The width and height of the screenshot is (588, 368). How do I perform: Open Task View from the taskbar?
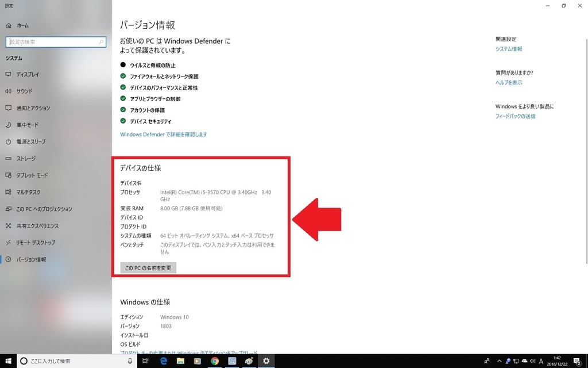point(145,361)
